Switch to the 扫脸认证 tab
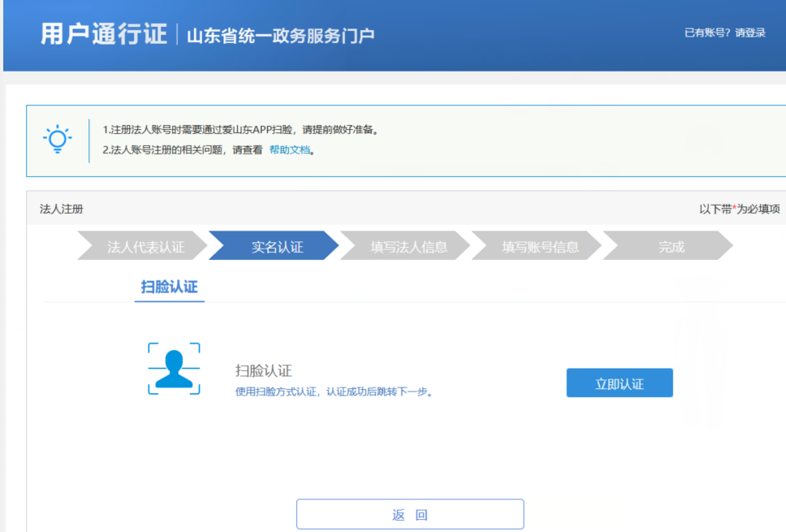 [x=169, y=287]
